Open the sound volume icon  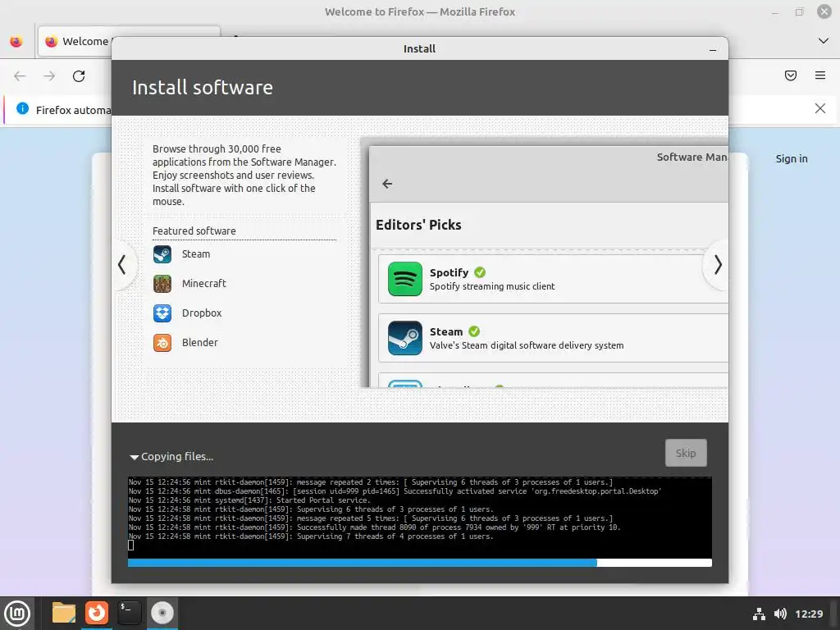click(780, 614)
